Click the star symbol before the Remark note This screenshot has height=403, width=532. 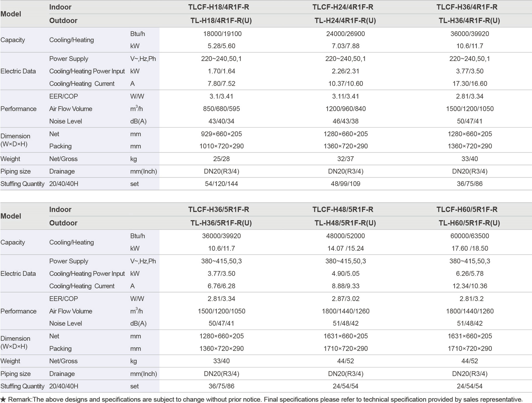[x=3, y=399]
